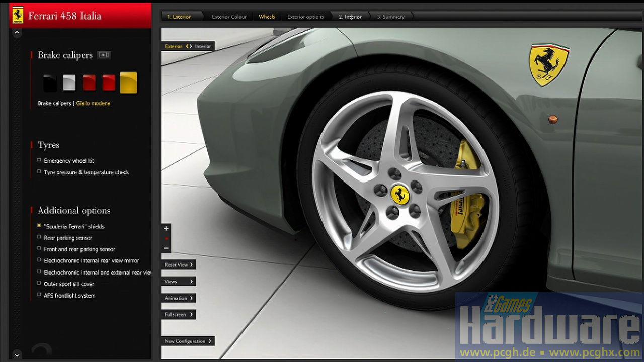Click the Reset View button

[x=179, y=265]
